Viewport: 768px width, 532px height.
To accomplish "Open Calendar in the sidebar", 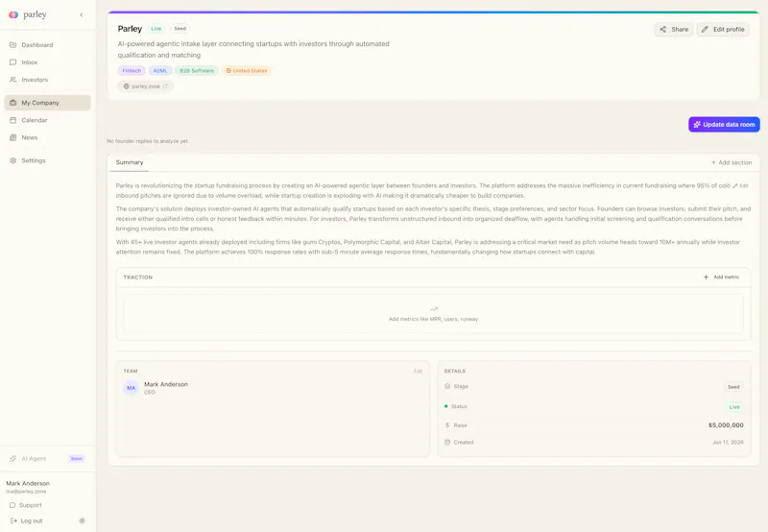I will [47, 120].
